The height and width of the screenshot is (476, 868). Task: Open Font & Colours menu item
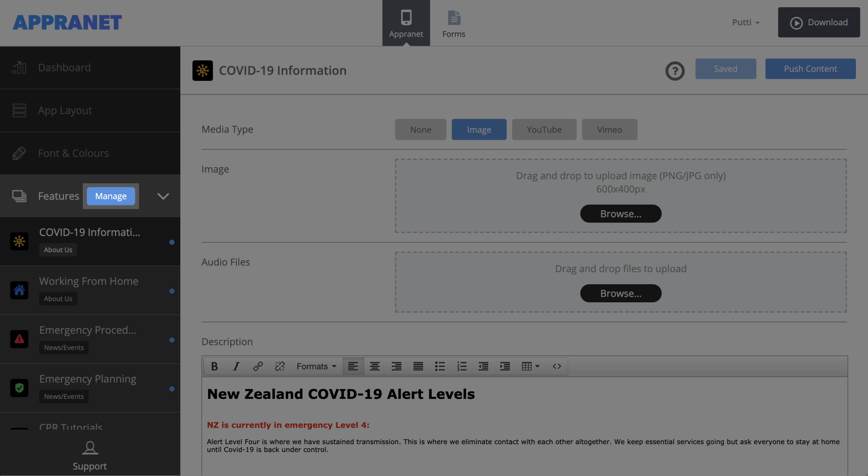(90, 153)
